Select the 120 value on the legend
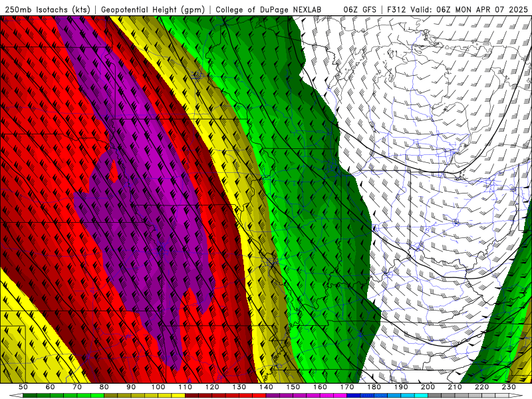The width and height of the screenshot is (532, 399). pyautogui.click(x=212, y=387)
